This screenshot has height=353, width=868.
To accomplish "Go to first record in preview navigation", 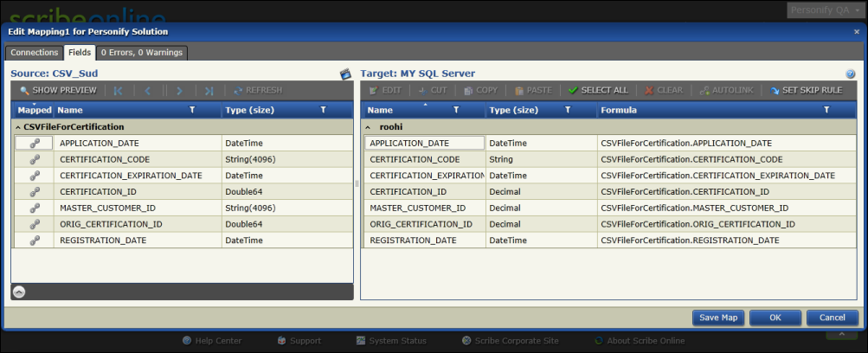I will click(118, 91).
